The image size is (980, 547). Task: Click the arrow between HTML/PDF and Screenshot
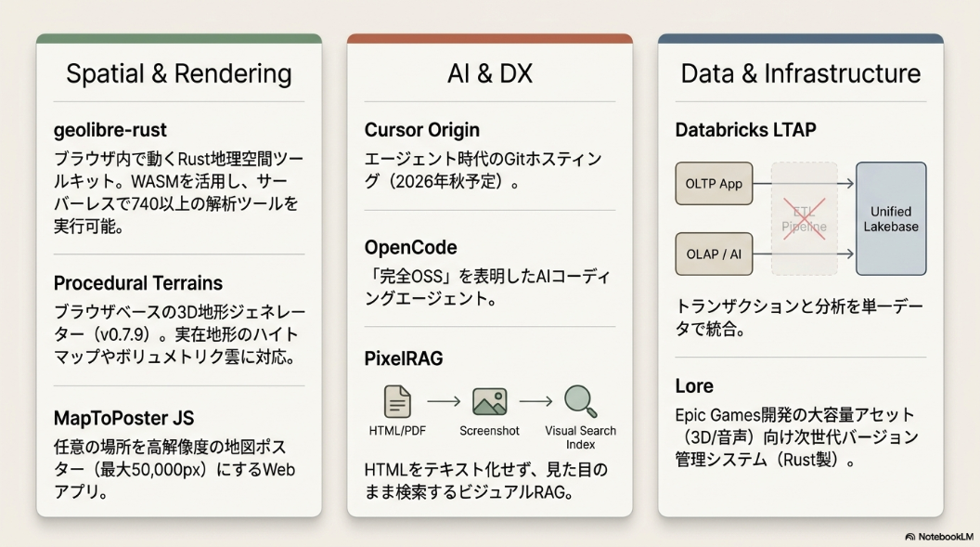pos(444,401)
